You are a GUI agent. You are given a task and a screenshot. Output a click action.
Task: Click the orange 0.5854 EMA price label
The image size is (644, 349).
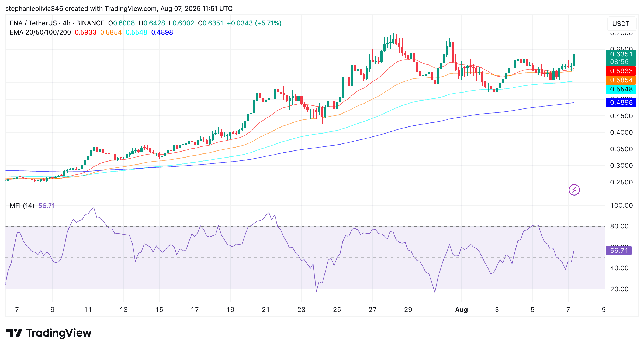[621, 80]
